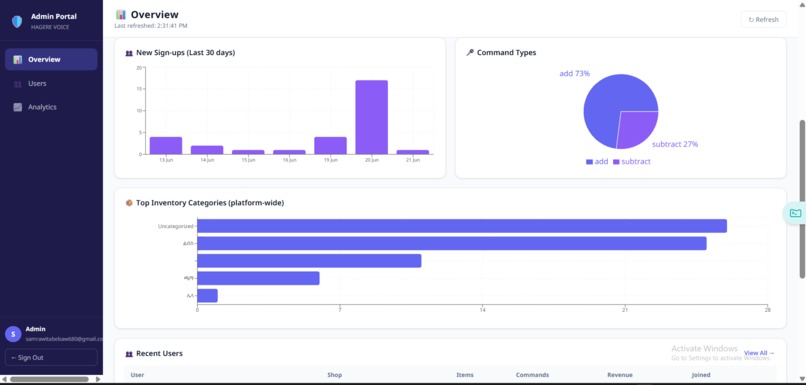This screenshot has width=806, height=385.
Task: Click the Uncategorized inventory bar
Action: [x=462, y=226]
